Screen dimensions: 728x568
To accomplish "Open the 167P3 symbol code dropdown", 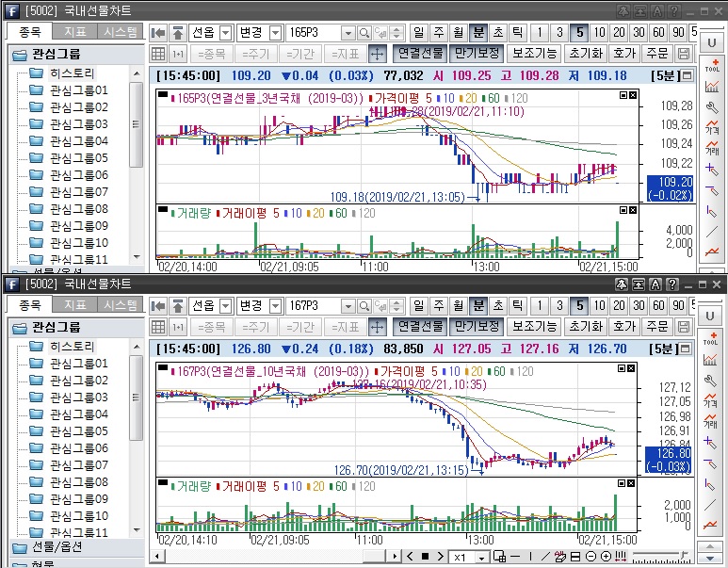I will 348,306.
